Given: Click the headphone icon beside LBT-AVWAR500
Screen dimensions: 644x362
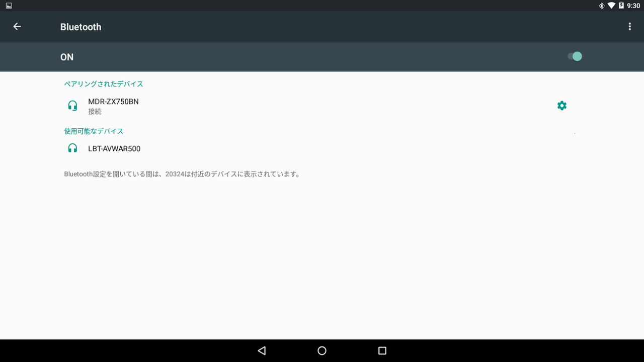Looking at the screenshot, I should (72, 148).
